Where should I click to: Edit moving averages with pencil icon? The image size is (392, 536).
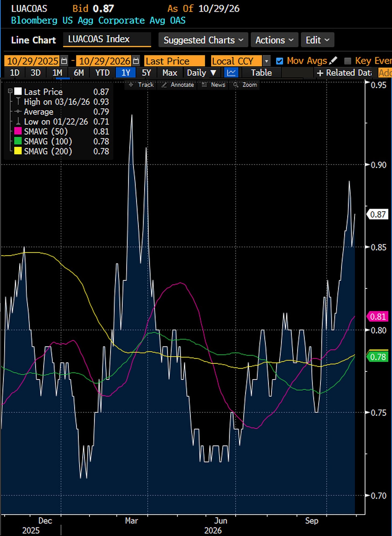point(333,61)
